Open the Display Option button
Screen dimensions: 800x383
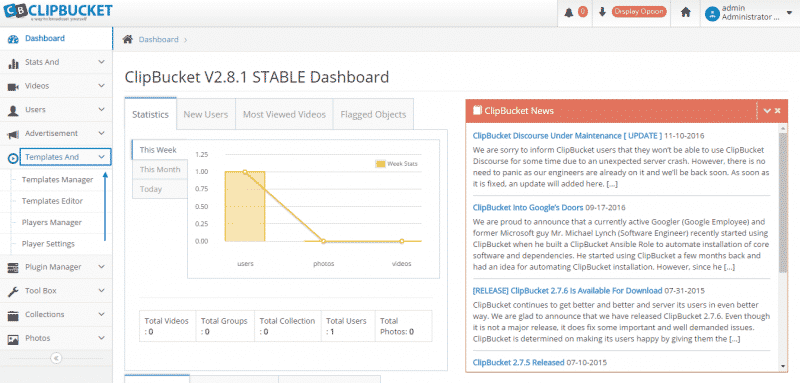639,12
